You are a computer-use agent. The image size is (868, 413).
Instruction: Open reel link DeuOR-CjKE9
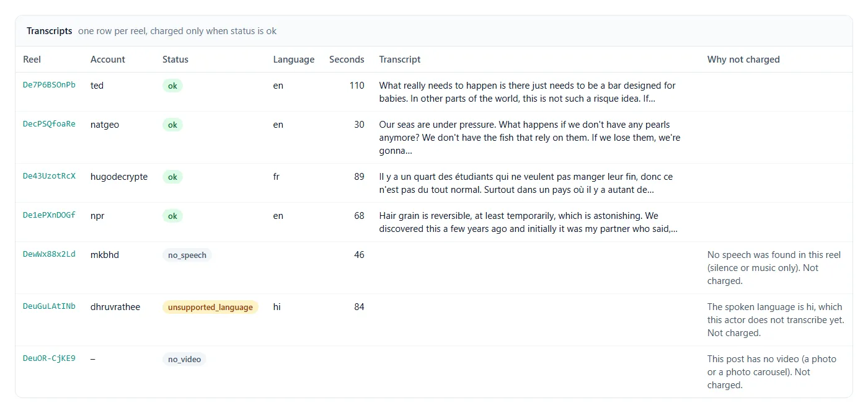click(x=49, y=358)
